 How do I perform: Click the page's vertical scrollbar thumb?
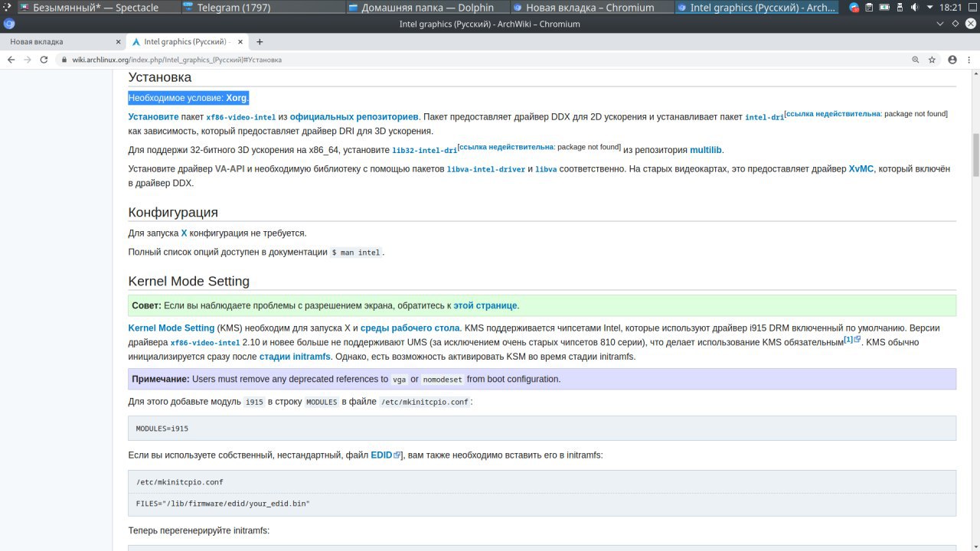point(975,155)
